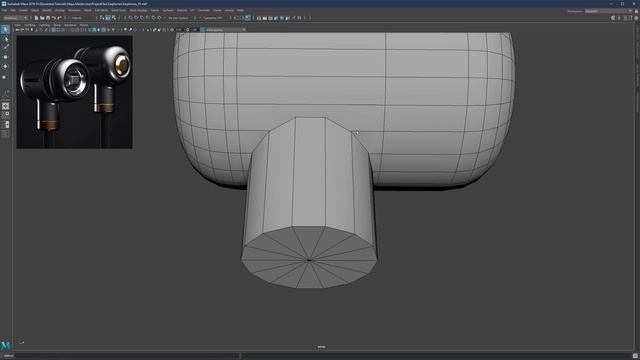Open the panel Panels menu
Screen dimensions: 640x360
pyautogui.click(x=84, y=25)
